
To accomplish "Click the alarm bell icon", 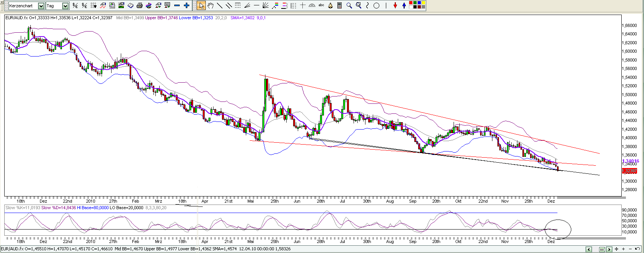I will click(x=330, y=5).
